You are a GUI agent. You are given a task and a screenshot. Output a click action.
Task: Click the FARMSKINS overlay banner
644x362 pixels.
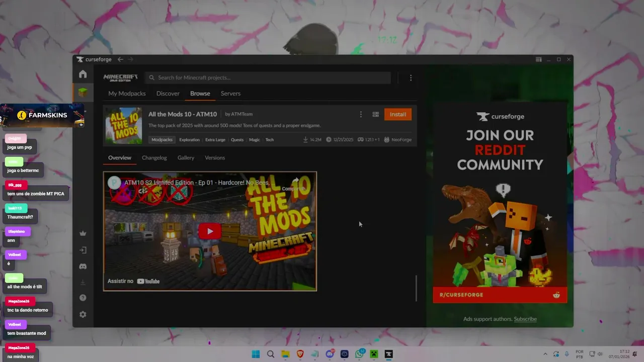(x=42, y=116)
